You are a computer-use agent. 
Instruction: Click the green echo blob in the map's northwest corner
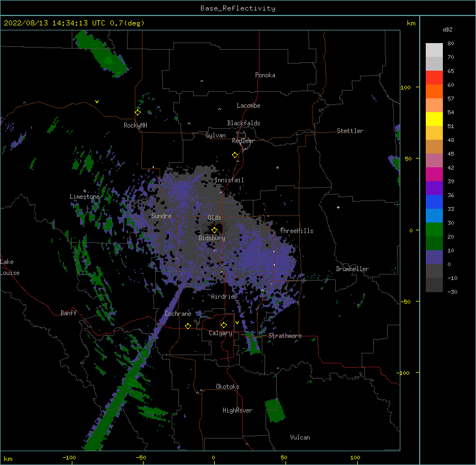point(101,54)
